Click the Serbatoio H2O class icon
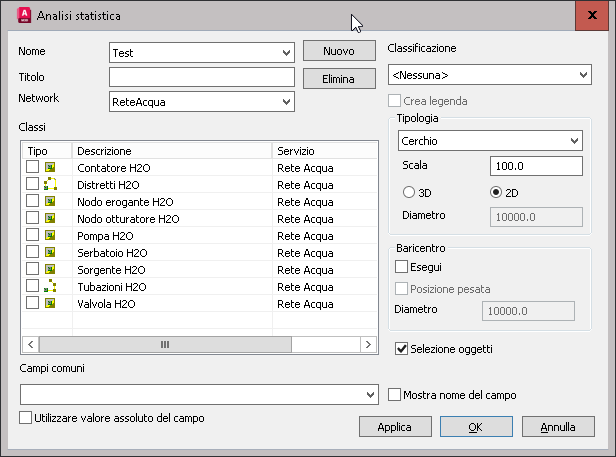This screenshot has height=457, width=616. coord(50,253)
